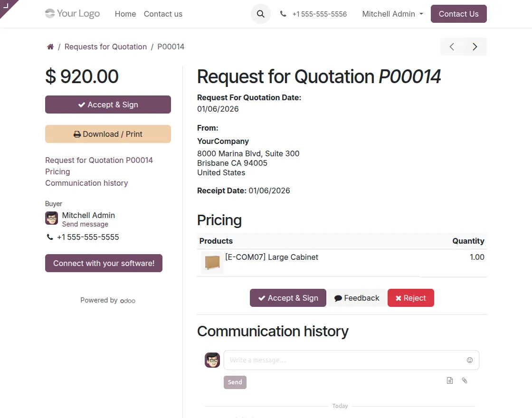Image resolution: width=532 pixels, height=418 pixels.
Task: Click the document template icon near Send
Action: [449, 380]
